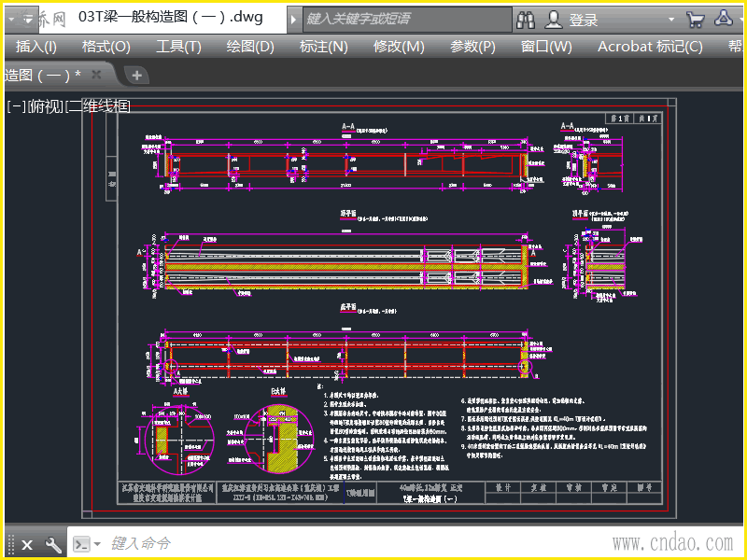Click the keyword search input field
Image resolution: width=747 pixels, height=560 pixels.
406,19
